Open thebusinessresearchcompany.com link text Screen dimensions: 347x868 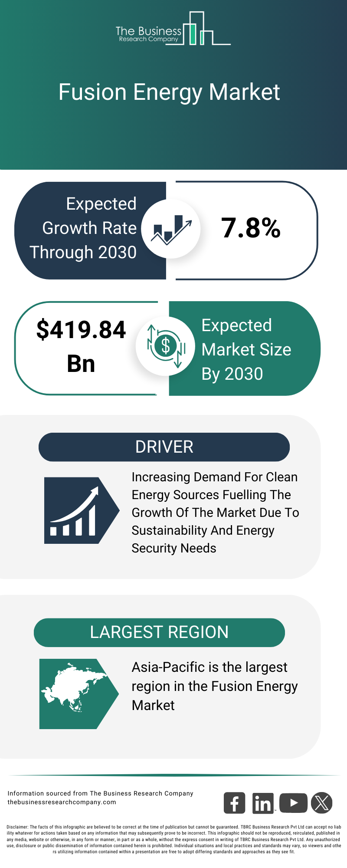tap(62, 802)
